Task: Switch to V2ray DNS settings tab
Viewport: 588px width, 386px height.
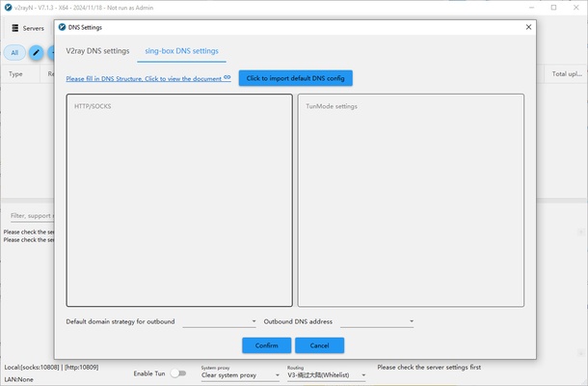Action: click(97, 51)
